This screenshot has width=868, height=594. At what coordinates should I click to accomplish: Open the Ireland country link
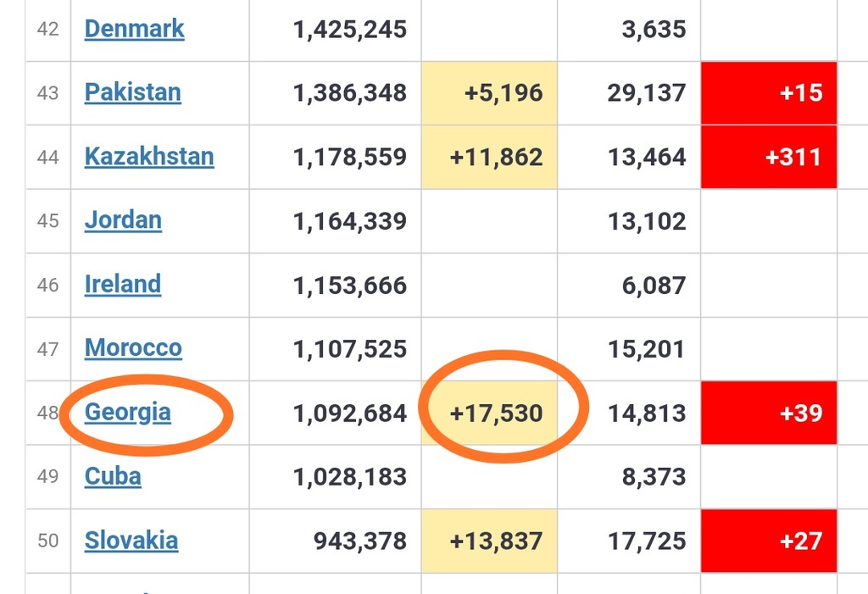click(123, 285)
